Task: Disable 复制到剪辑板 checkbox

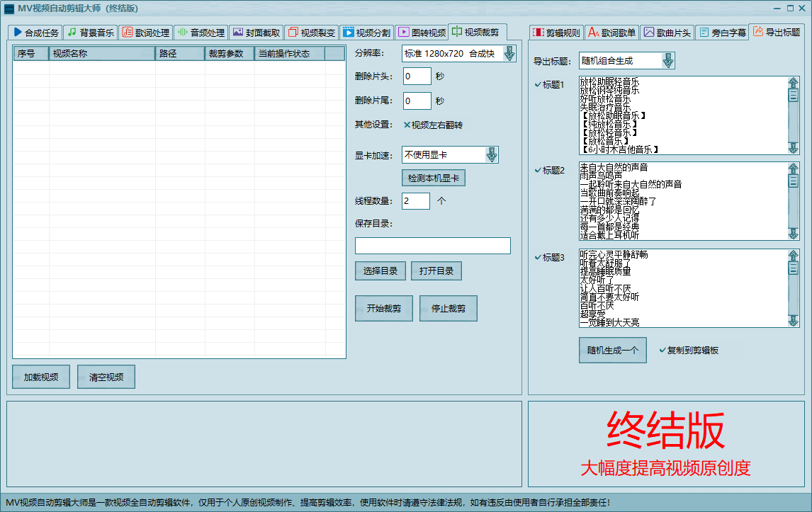Action: click(x=662, y=350)
